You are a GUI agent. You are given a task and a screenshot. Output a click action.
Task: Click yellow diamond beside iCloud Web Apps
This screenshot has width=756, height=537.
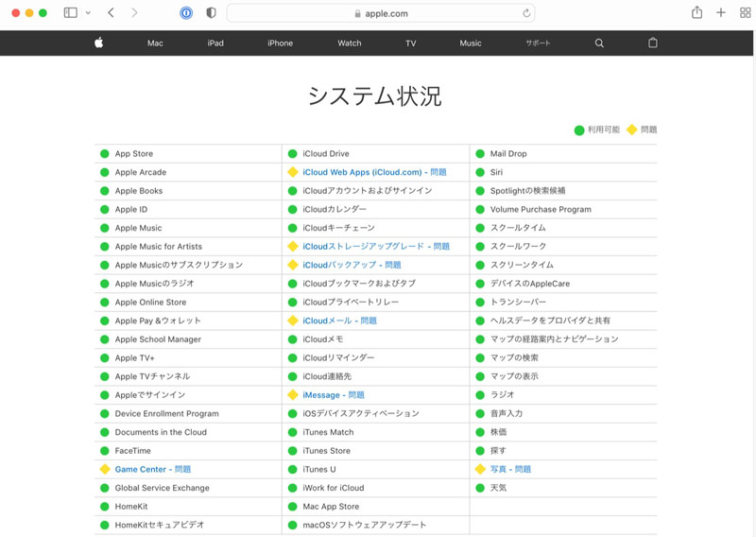point(293,172)
